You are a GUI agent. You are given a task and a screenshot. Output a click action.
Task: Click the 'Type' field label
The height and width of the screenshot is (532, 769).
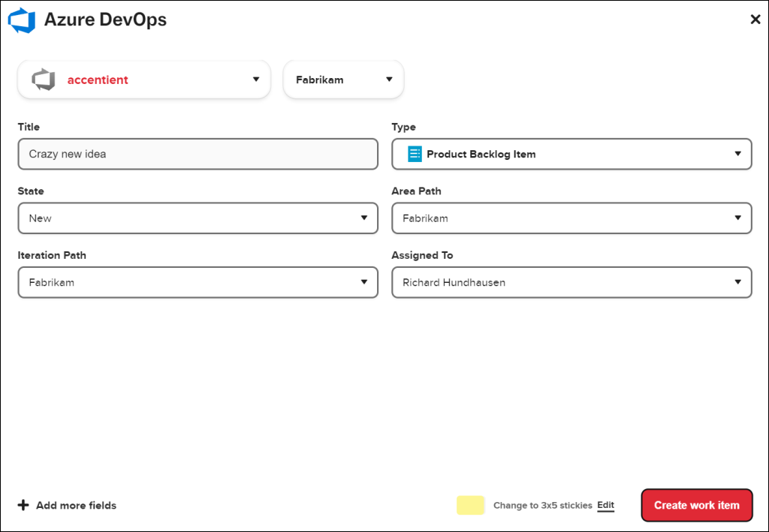403,127
